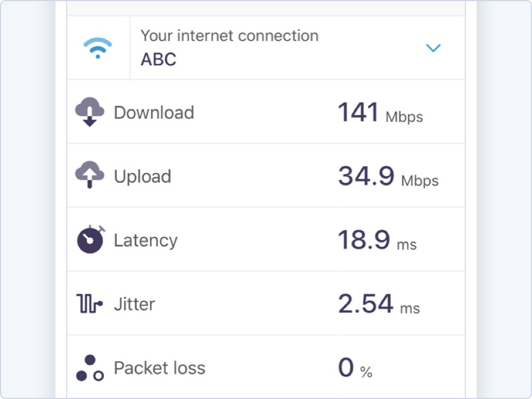Click the 0 % packet loss value
Viewport: 532px width, 399px height.
[x=355, y=367]
